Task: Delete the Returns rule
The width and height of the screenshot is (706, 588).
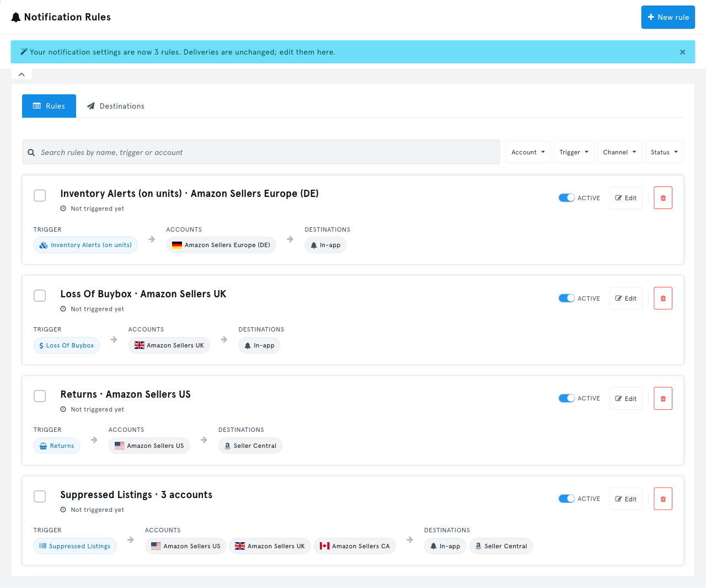Action: point(663,398)
